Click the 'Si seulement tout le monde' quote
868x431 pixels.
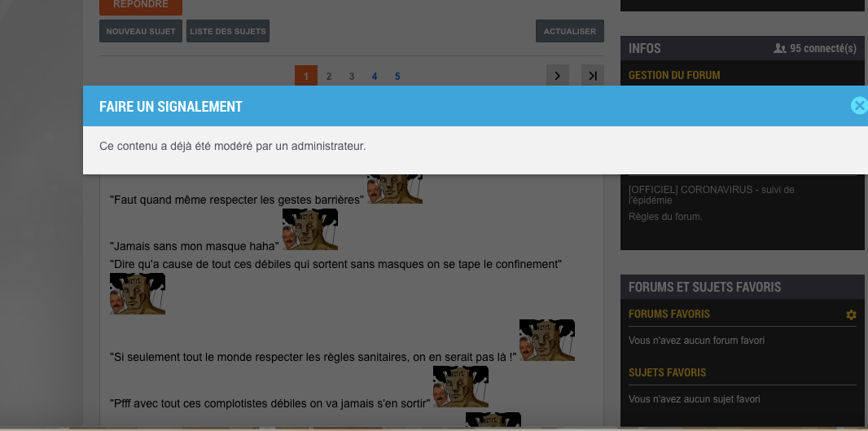pos(313,358)
